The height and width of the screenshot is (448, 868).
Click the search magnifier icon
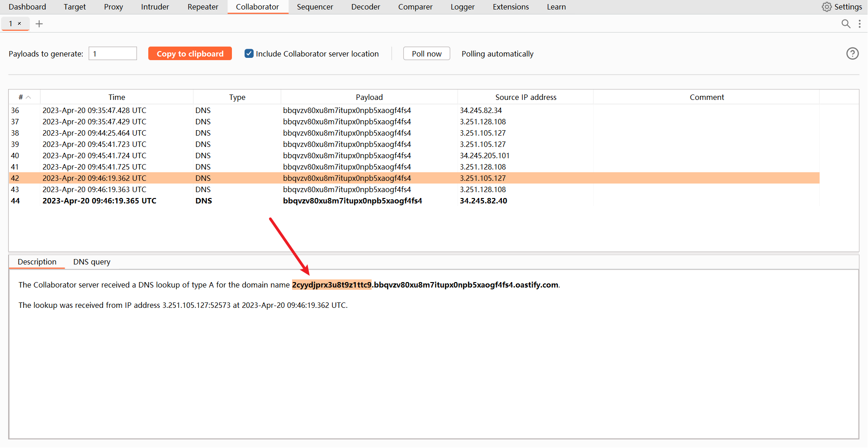(x=845, y=24)
